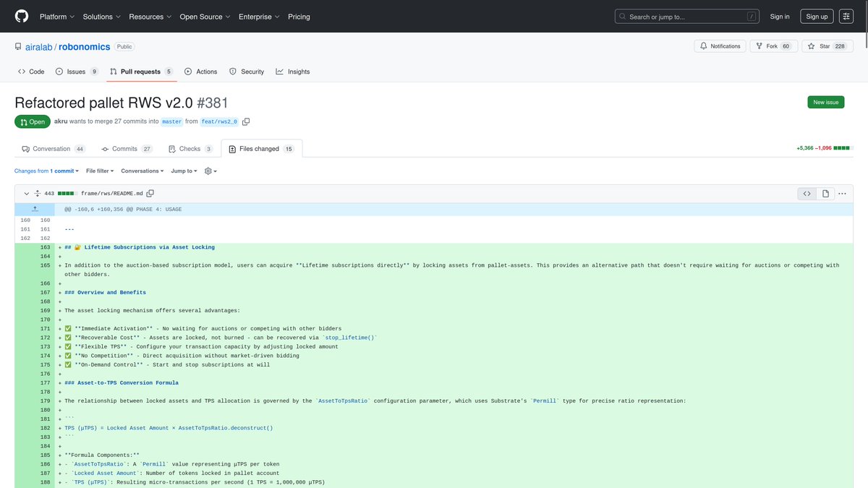This screenshot has width=868, height=488.
Task: Open the akru author profile
Action: 61,121
